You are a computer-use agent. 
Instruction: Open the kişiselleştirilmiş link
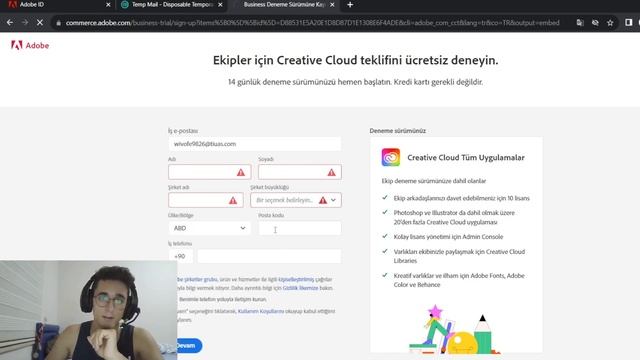click(x=296, y=279)
